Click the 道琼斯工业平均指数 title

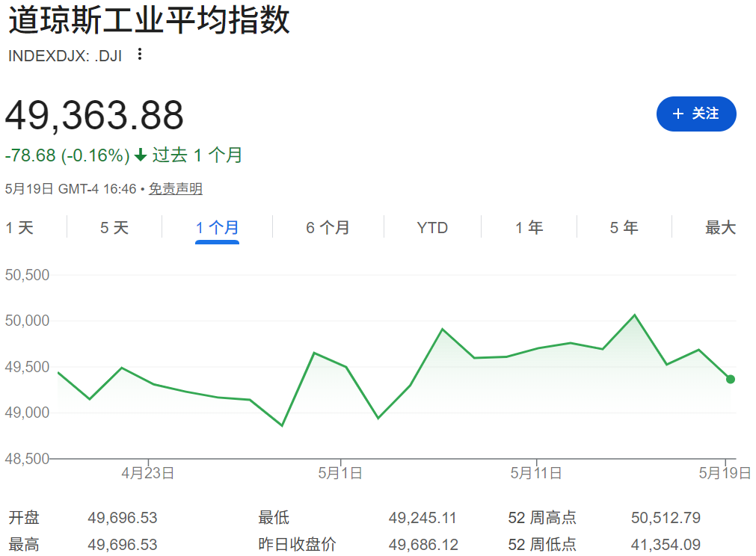coord(149,20)
